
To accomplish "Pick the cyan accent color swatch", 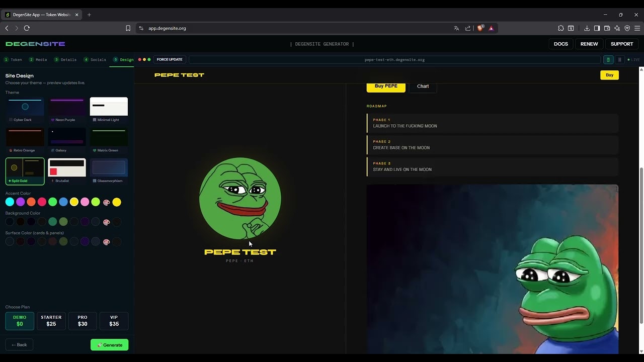I will [10, 202].
